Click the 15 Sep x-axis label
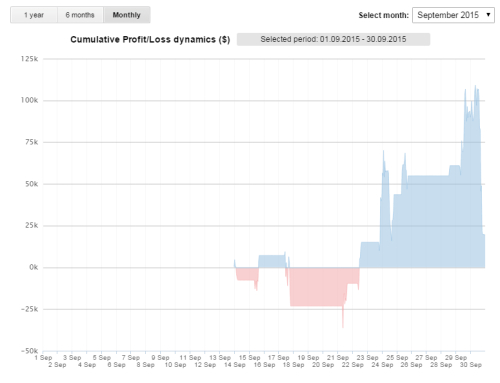 pyautogui.click(x=249, y=358)
